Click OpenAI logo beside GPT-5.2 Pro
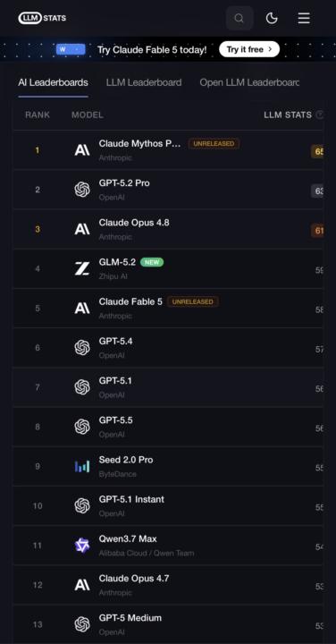 click(82, 190)
